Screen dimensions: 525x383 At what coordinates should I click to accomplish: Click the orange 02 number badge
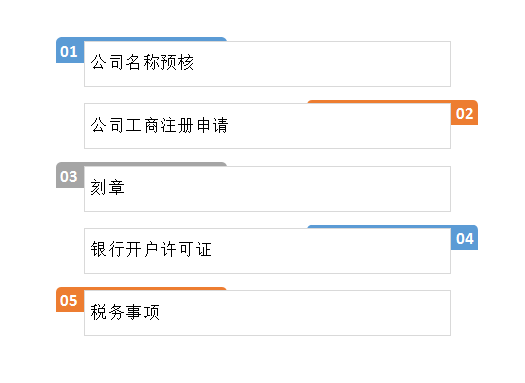[464, 114]
